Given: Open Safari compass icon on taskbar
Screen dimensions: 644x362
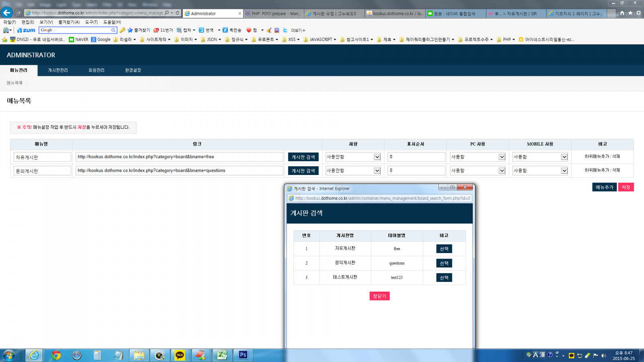Looking at the screenshot, I should pos(76,355).
